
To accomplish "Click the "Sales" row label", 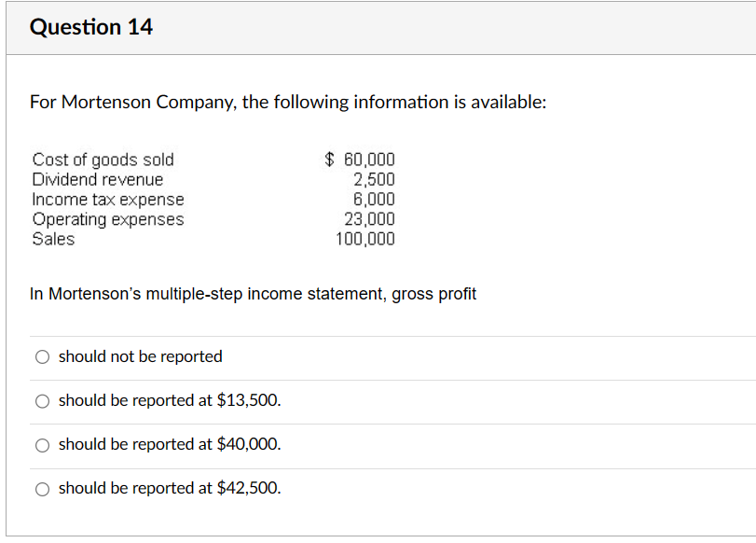I will tap(53, 238).
